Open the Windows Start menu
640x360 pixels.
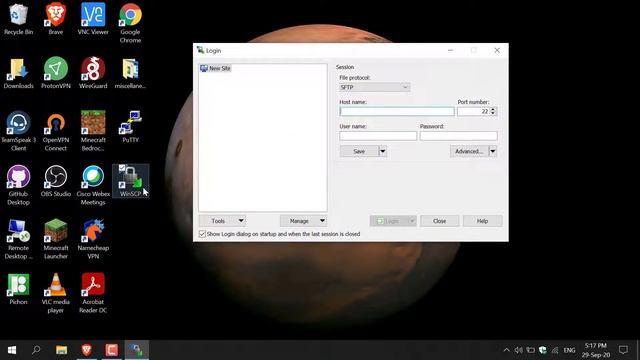(12, 350)
